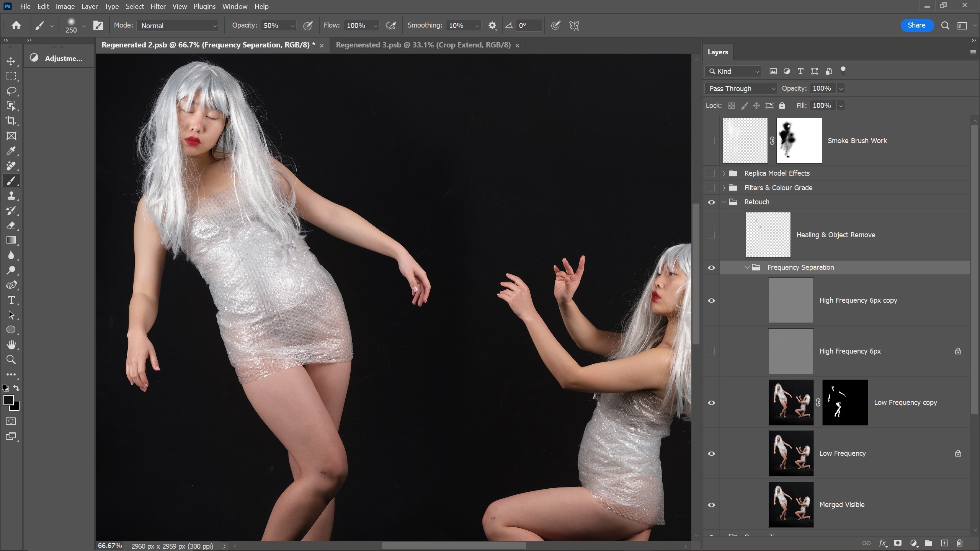Click the Share button
Viewport: 980px width, 551px height.
coord(916,25)
